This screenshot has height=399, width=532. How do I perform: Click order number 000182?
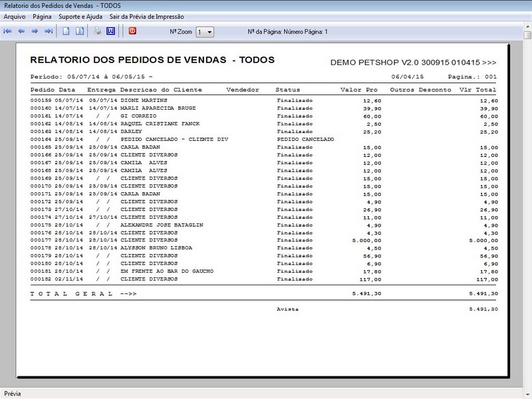pos(41,279)
